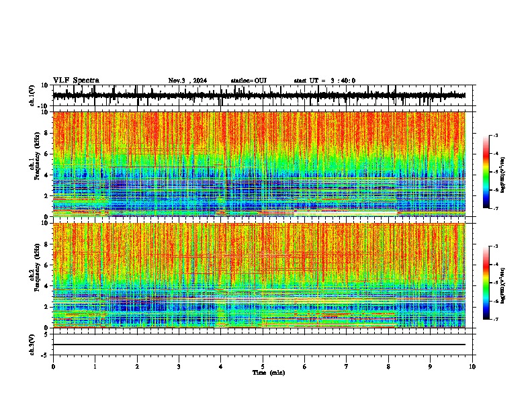This screenshot has height=411, width=532.
Task: Click the ch.1(V) waveform axis label
Action: [32, 95]
